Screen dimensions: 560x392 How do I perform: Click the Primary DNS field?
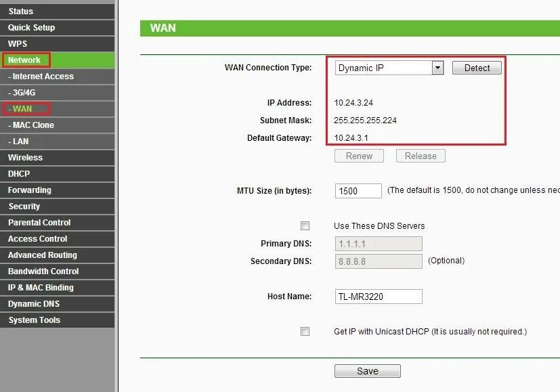click(379, 244)
